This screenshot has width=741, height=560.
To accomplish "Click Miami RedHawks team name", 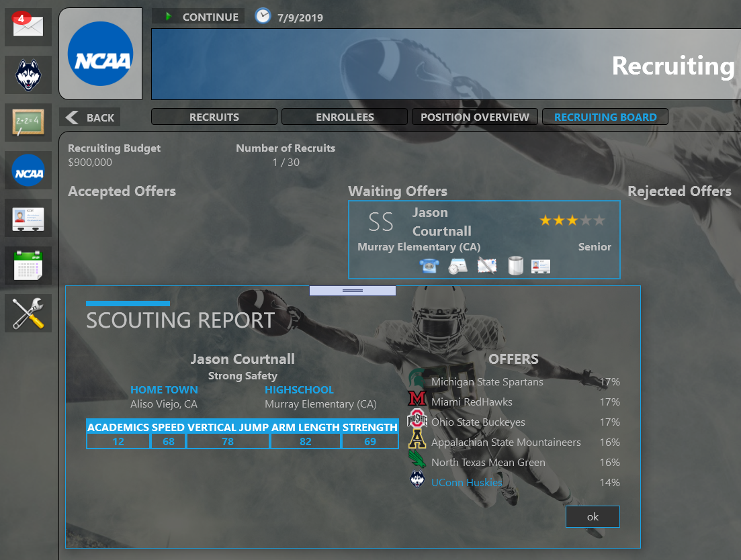I will coord(472,402).
